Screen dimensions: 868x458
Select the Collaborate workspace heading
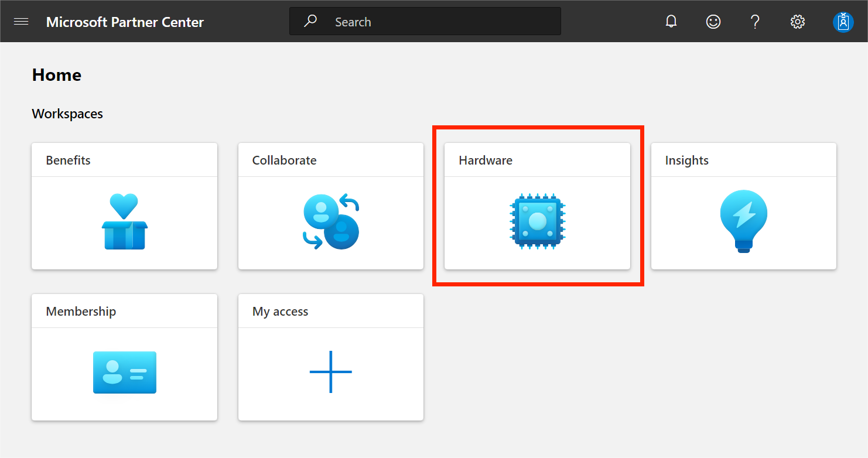(x=284, y=160)
